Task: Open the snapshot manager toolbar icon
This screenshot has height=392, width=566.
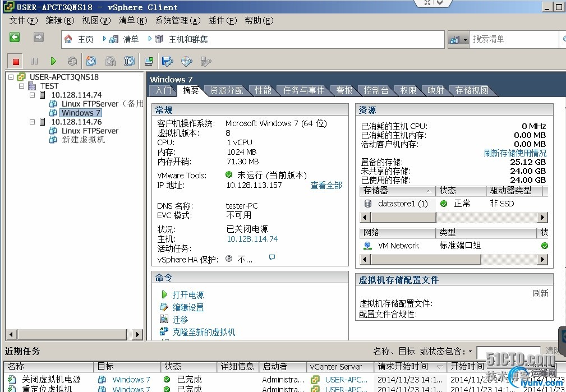Action: coord(129,61)
